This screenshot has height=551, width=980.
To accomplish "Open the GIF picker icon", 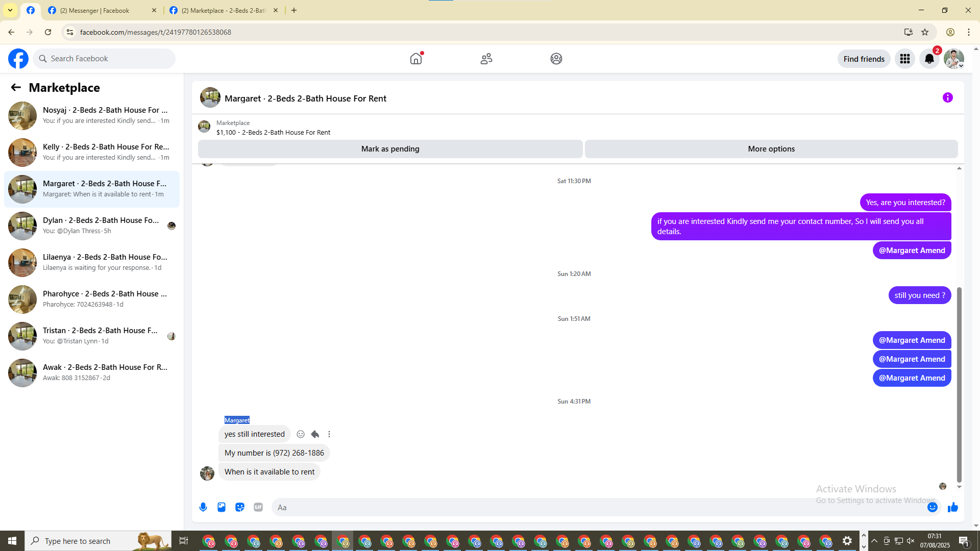I will pyautogui.click(x=258, y=507).
